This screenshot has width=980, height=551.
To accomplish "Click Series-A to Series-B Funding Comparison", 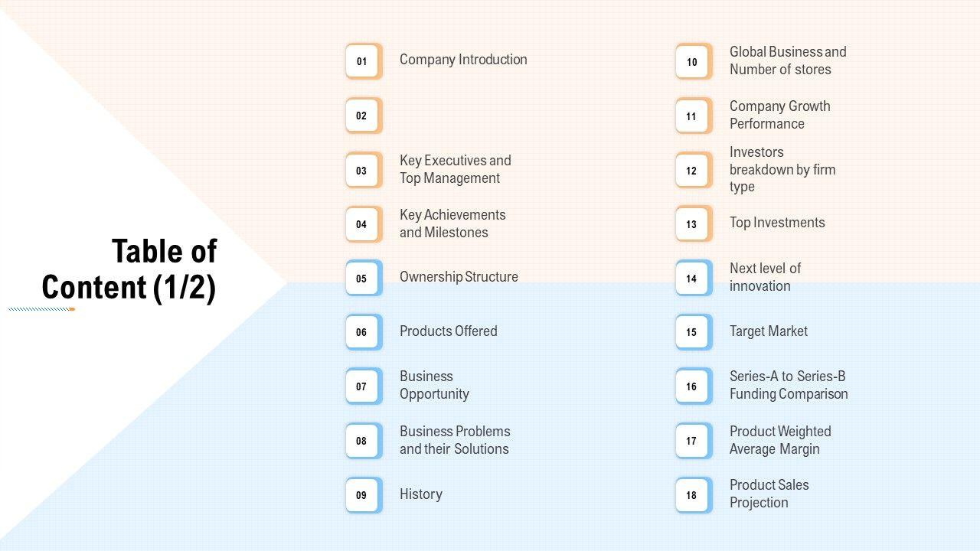I will point(789,385).
